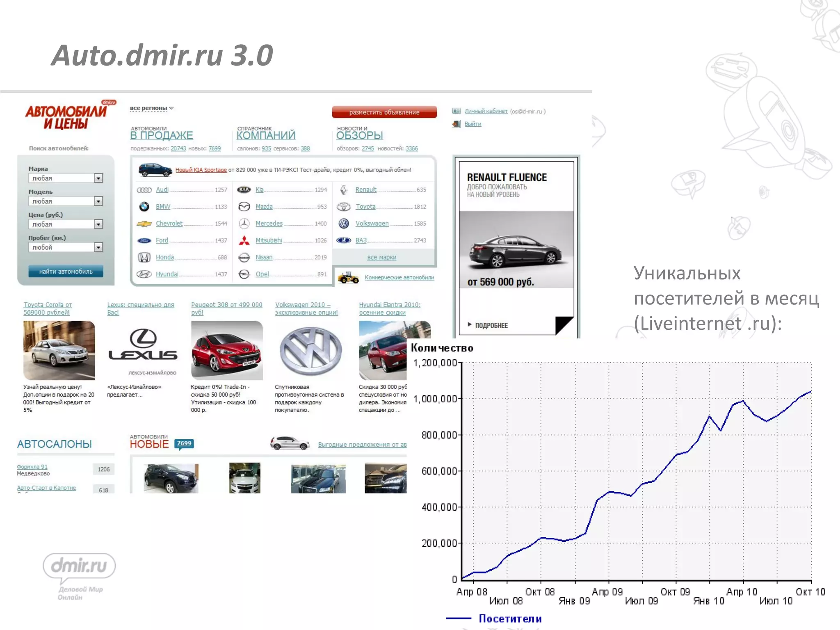Viewport: 840px width, 630px height.
Task: Click the Ford oval logo icon
Action: click(x=144, y=240)
